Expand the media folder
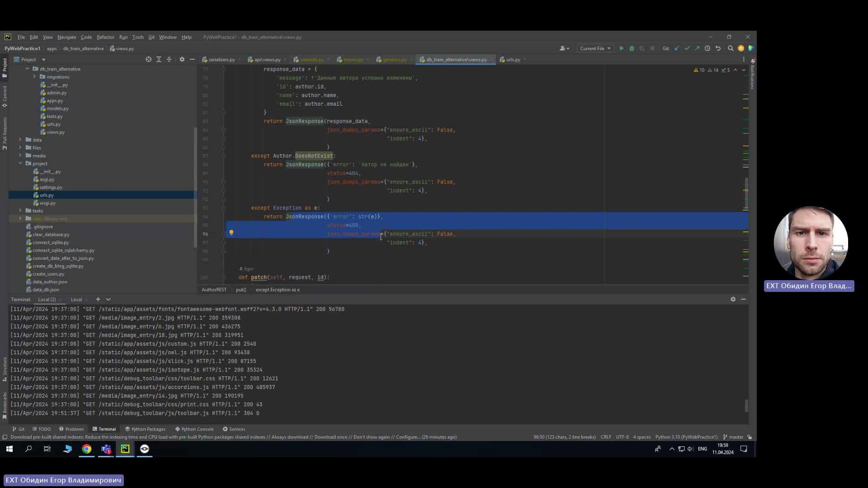The height and width of the screenshot is (488, 868). click(x=20, y=155)
